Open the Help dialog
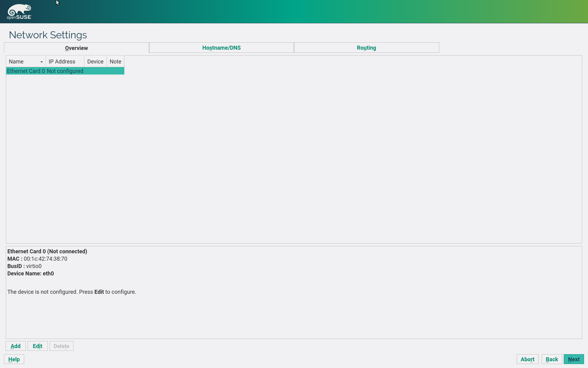 (x=14, y=359)
